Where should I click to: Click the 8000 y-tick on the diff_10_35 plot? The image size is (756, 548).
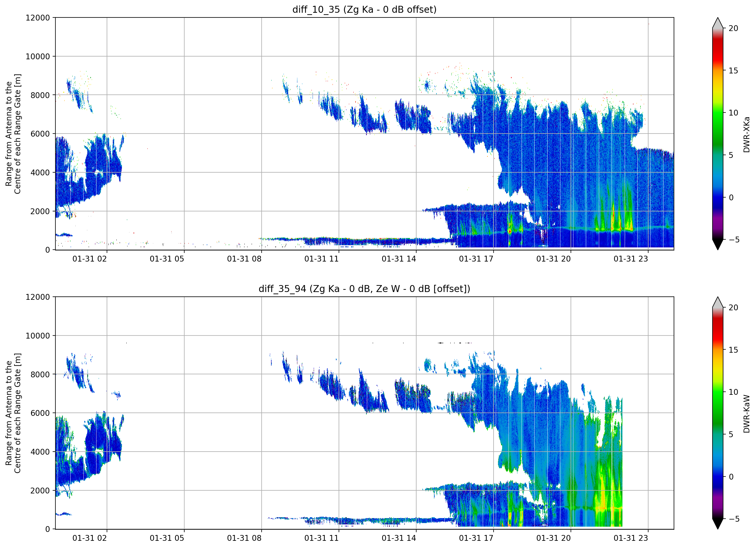(x=40, y=95)
